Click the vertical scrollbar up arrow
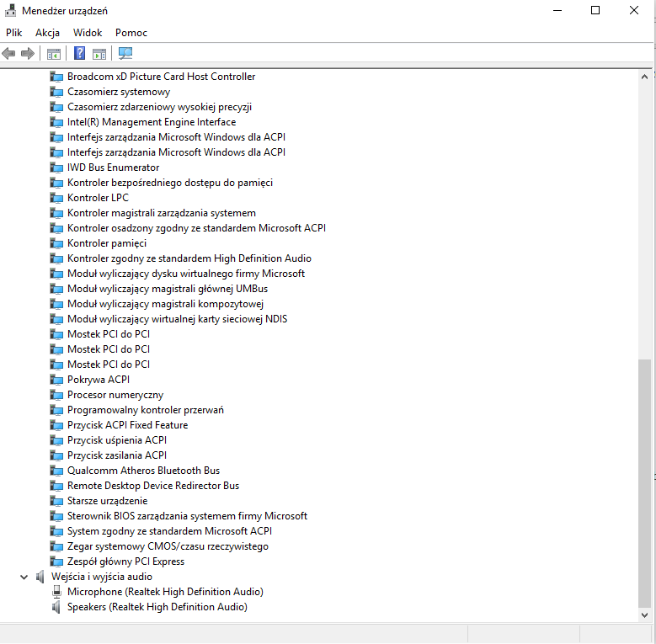The height and width of the screenshot is (644, 656). (x=644, y=77)
